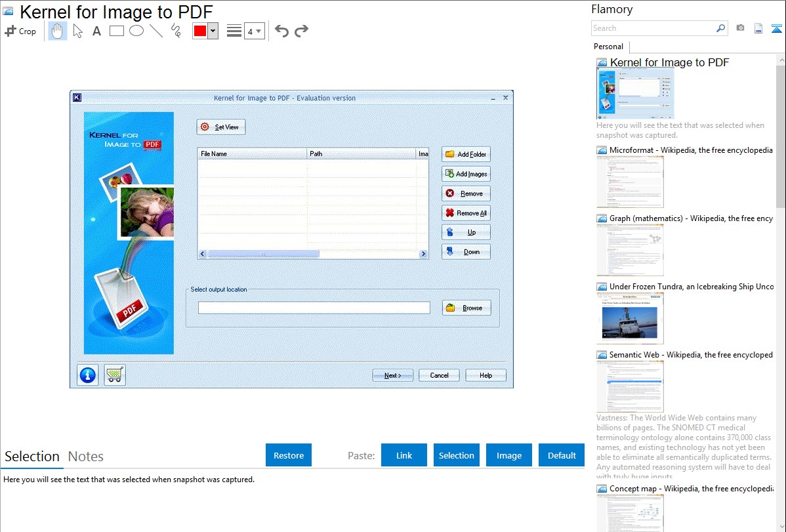Click the Restore button
The height and width of the screenshot is (532, 786).
(289, 455)
